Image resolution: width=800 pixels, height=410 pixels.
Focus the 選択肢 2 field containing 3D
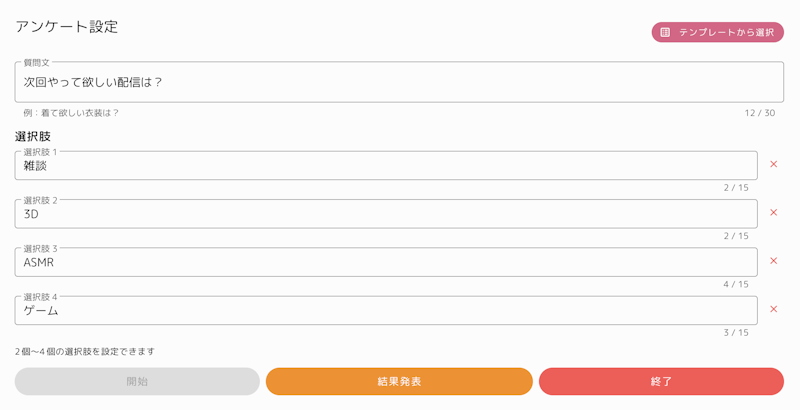pos(386,214)
